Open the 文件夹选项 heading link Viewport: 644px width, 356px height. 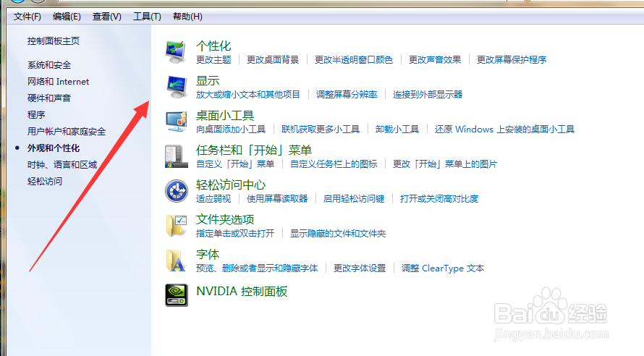tap(225, 220)
